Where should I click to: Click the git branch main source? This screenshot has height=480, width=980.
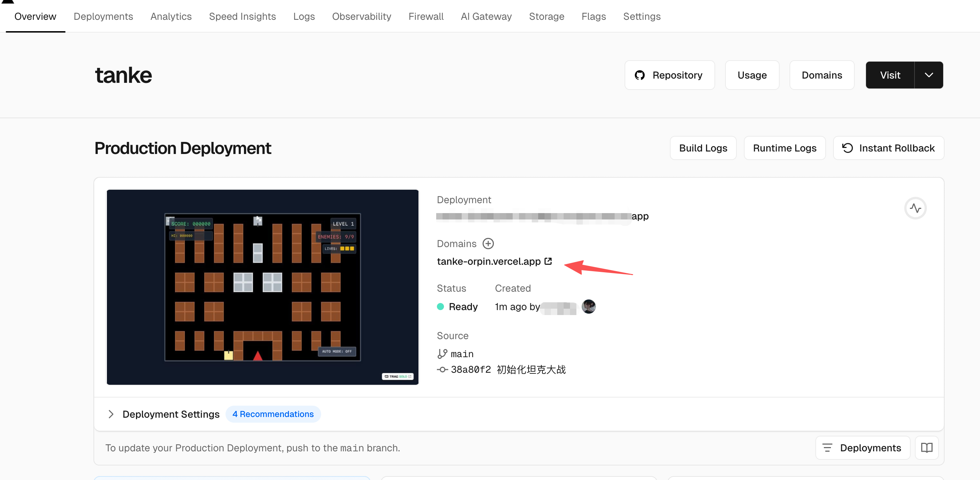coord(461,354)
